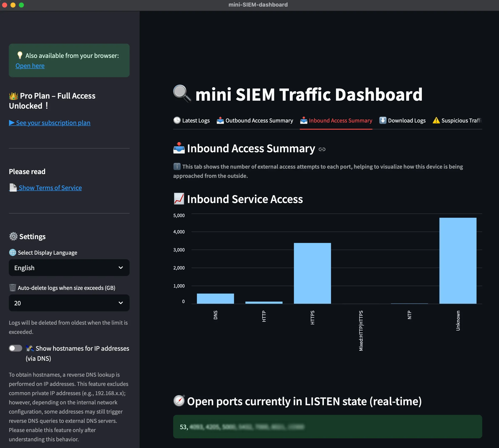Click the magnifying glass icon in the title
The width and height of the screenshot is (499, 448).
182,94
